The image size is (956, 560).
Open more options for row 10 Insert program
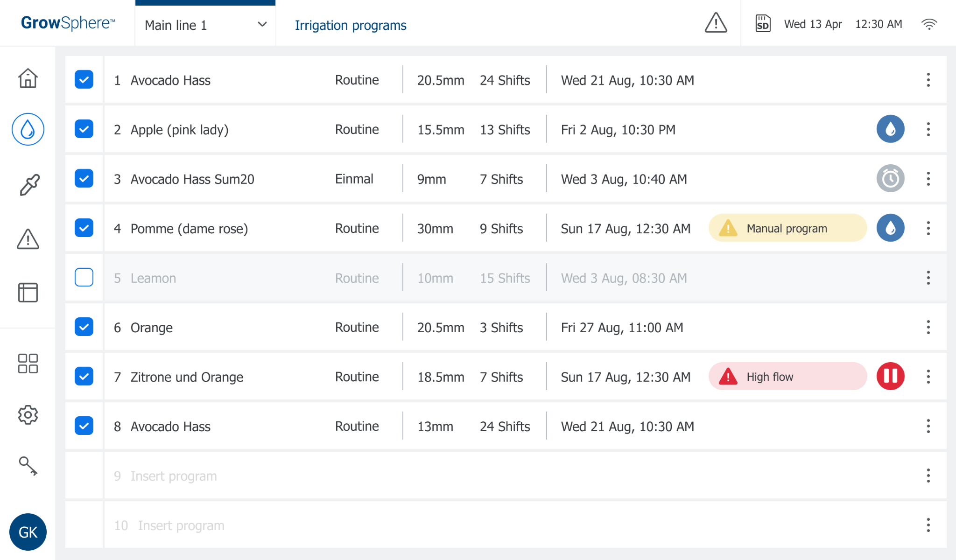(x=928, y=525)
